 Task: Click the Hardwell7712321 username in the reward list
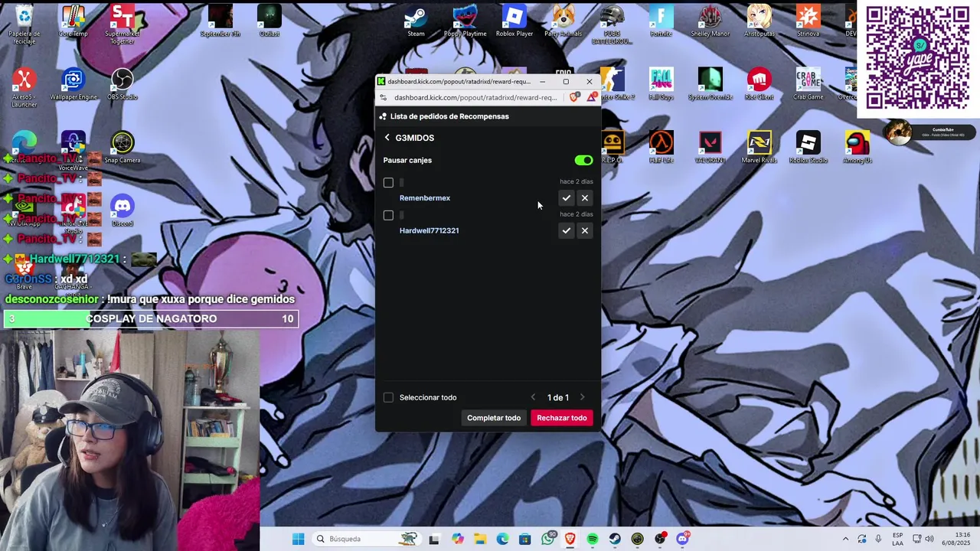click(x=430, y=230)
